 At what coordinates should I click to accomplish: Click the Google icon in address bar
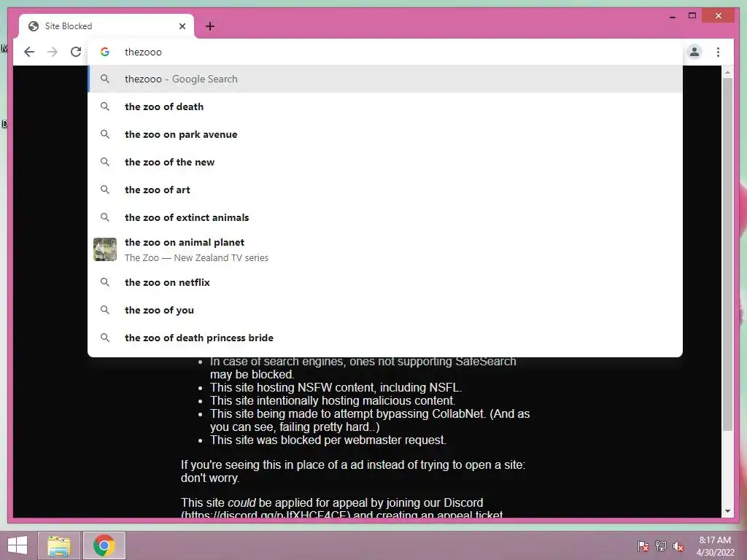pos(105,52)
